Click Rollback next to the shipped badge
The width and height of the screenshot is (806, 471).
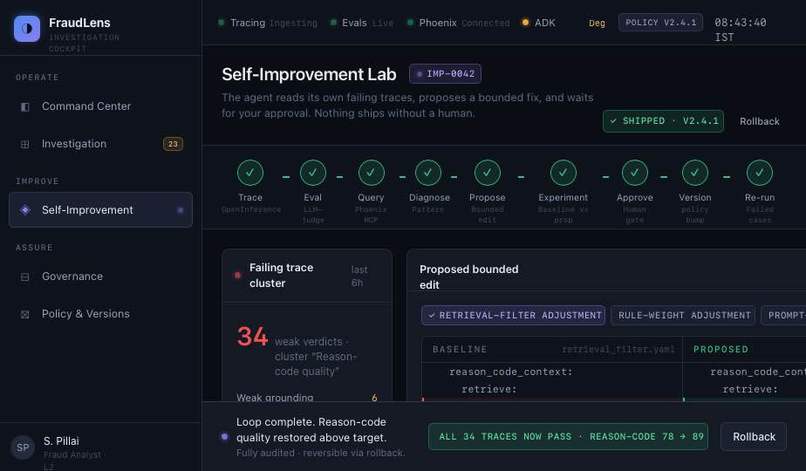(x=759, y=121)
